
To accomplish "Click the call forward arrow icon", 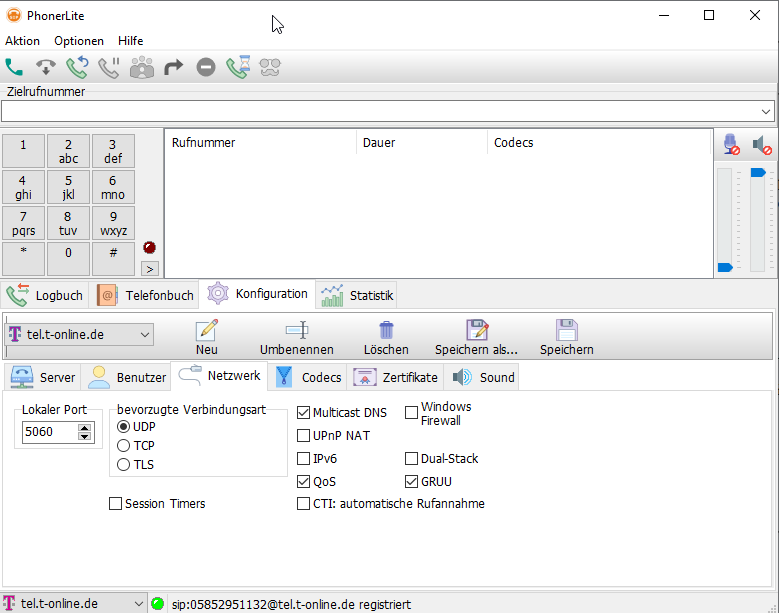I will tap(174, 68).
